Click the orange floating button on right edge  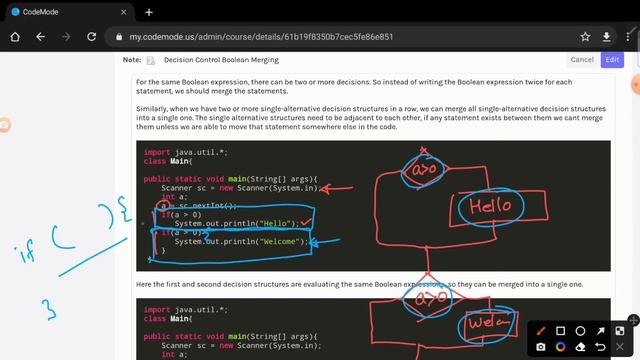(x=636, y=84)
